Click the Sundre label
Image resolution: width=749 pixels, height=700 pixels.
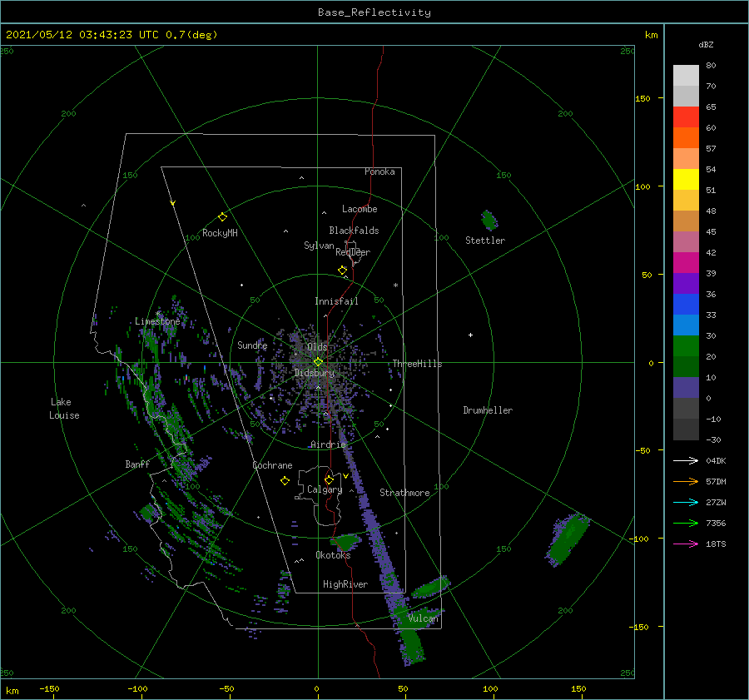pyautogui.click(x=252, y=345)
